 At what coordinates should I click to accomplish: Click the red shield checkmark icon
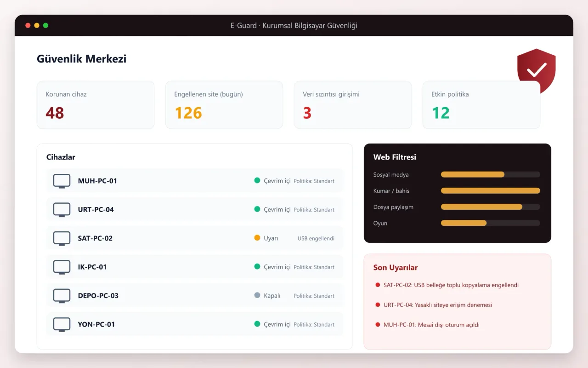click(536, 70)
